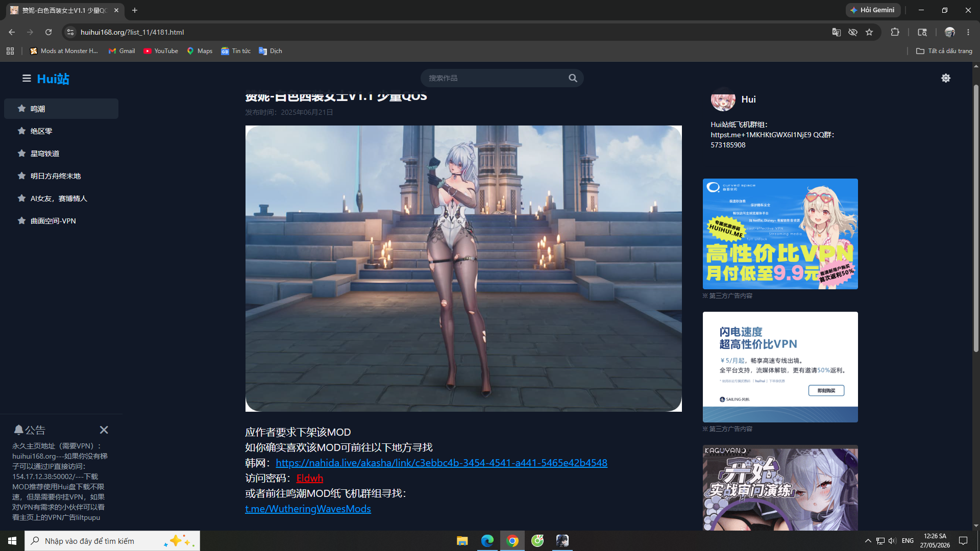Open Mods at Monster H... bookmark
Image resolution: width=980 pixels, height=551 pixels.
coord(64,51)
